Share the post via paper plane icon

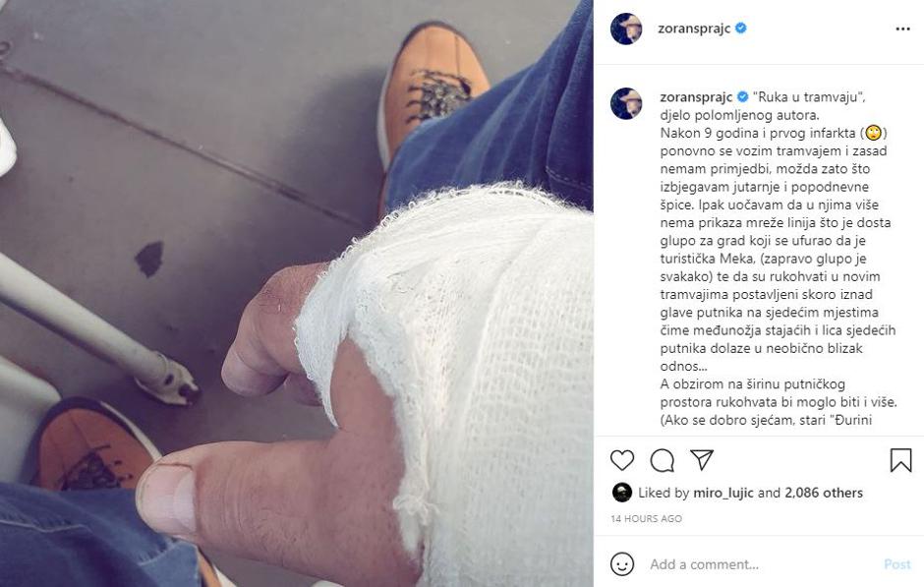[702, 460]
